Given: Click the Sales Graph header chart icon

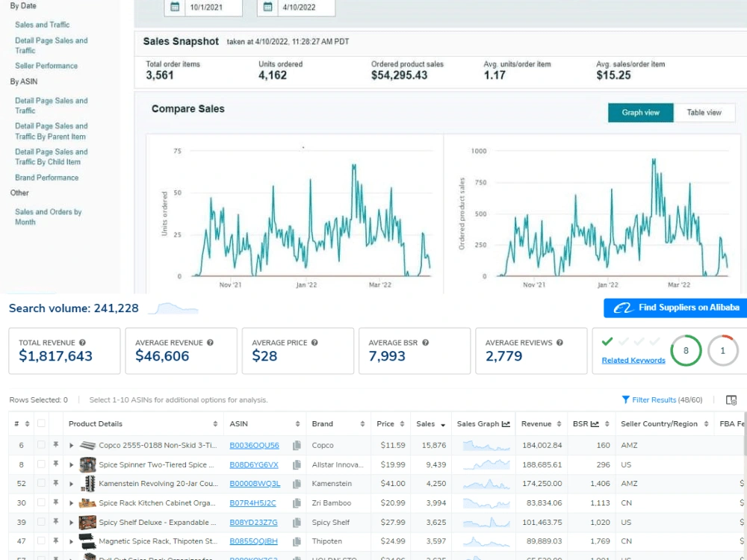Looking at the screenshot, I should tap(506, 424).
